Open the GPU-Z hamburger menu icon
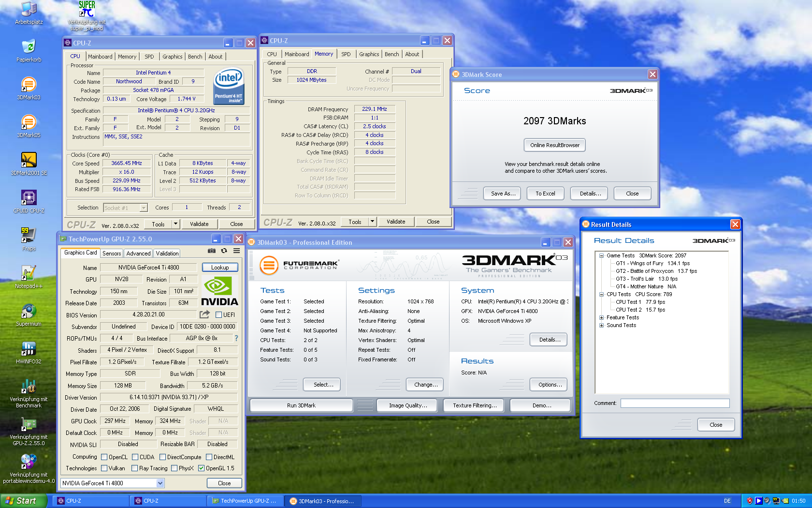Viewport: 812px width, 508px height. tap(236, 251)
